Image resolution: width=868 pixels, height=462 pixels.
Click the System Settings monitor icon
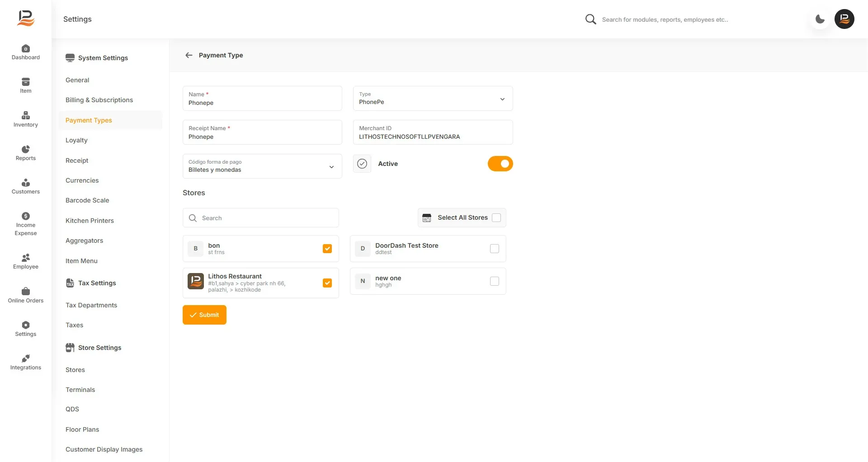click(70, 58)
